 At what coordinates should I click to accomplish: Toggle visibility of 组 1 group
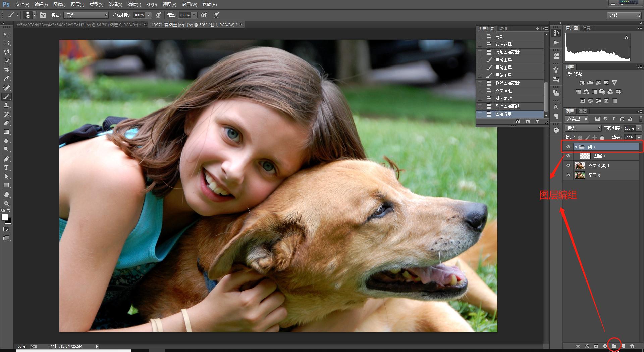click(x=568, y=147)
